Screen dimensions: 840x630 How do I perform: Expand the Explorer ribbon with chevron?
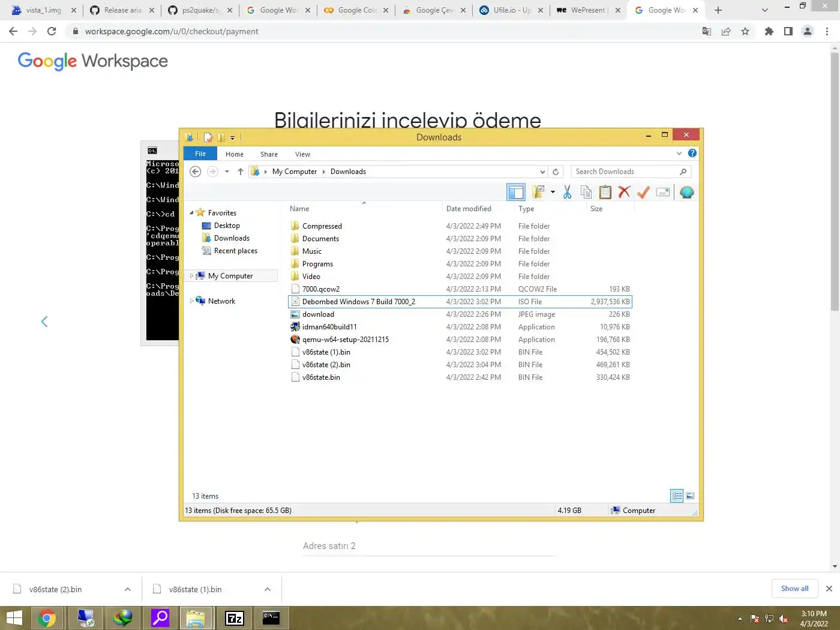(679, 154)
